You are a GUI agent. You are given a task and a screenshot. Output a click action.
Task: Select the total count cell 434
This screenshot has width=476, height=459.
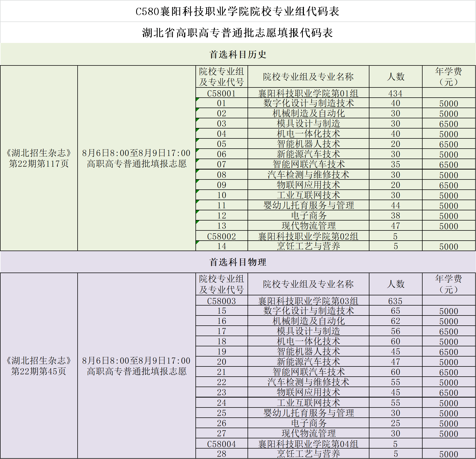pyautogui.click(x=395, y=93)
